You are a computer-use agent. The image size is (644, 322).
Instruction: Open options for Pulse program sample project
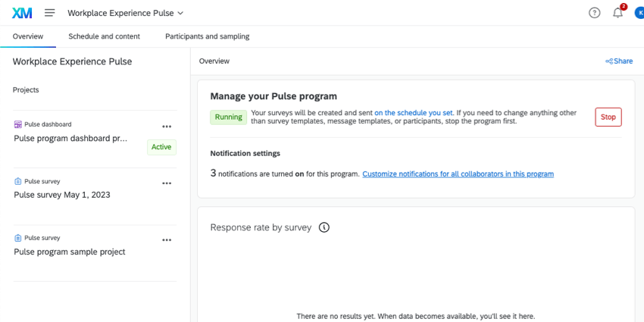167,240
